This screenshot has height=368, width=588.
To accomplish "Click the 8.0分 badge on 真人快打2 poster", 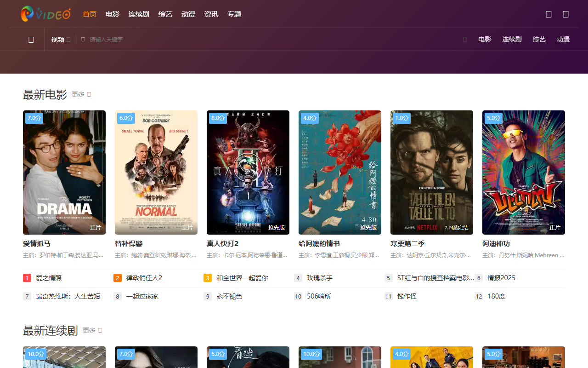I will coord(218,118).
